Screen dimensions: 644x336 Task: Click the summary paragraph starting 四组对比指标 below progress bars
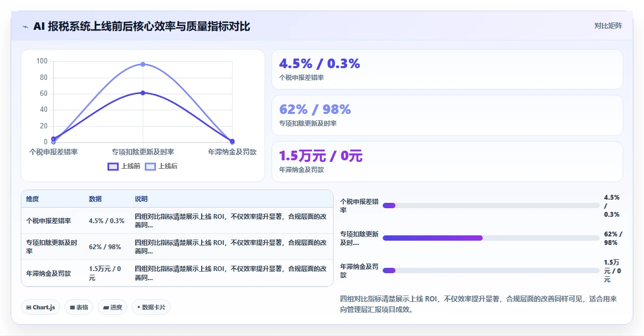click(x=478, y=304)
